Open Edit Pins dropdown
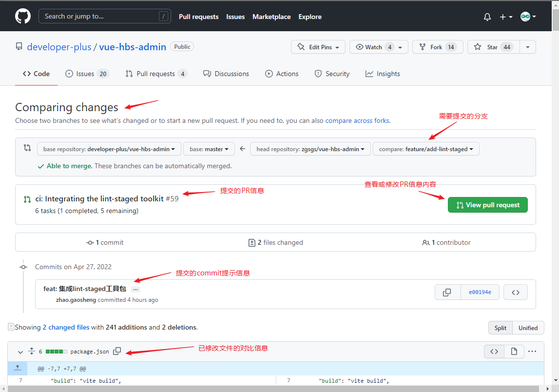Image resolution: width=559 pixels, height=392 pixels. pos(318,47)
